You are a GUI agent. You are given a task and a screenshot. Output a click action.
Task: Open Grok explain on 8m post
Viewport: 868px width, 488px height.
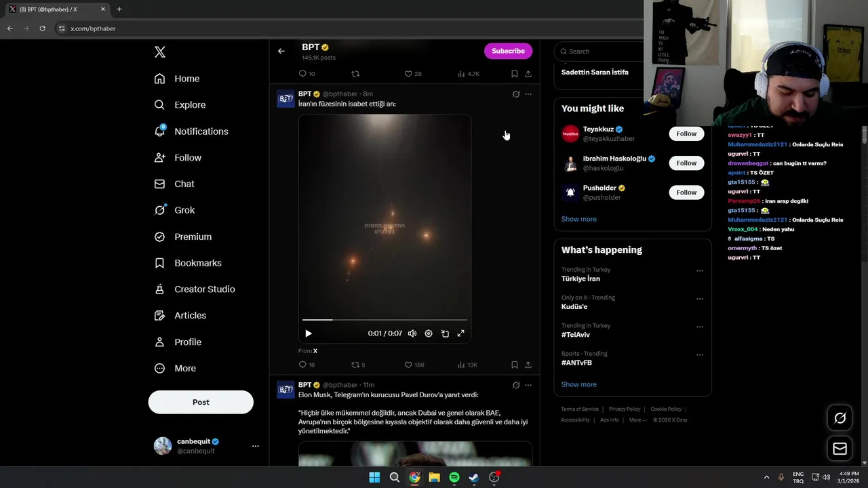click(x=516, y=94)
